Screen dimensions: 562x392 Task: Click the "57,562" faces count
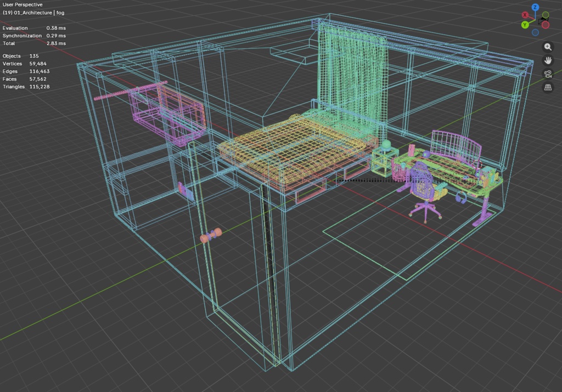(x=38, y=79)
